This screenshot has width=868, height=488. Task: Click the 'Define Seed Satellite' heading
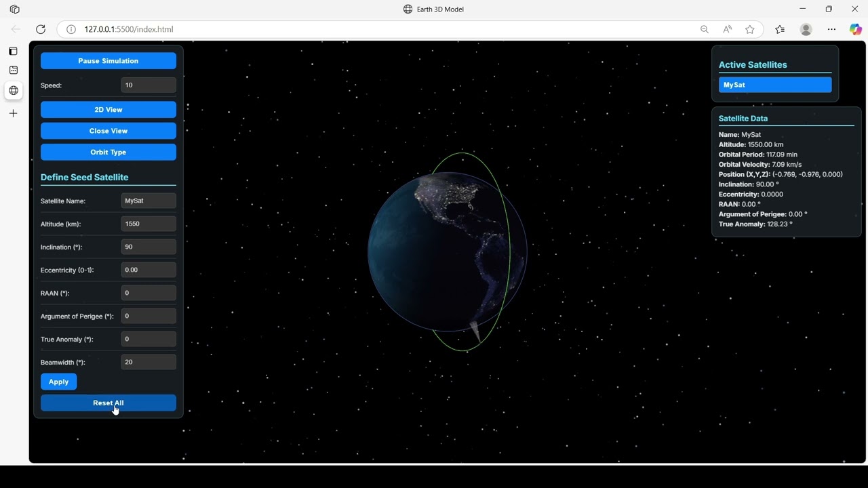(x=84, y=177)
